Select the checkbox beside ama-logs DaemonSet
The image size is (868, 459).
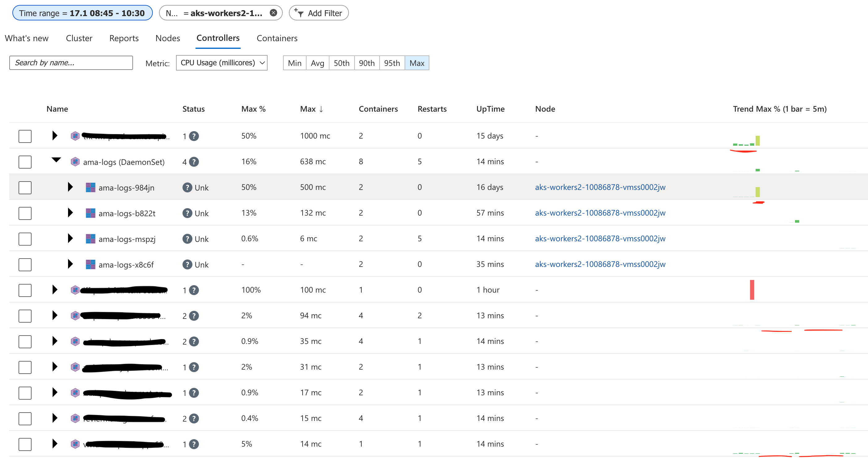click(25, 162)
